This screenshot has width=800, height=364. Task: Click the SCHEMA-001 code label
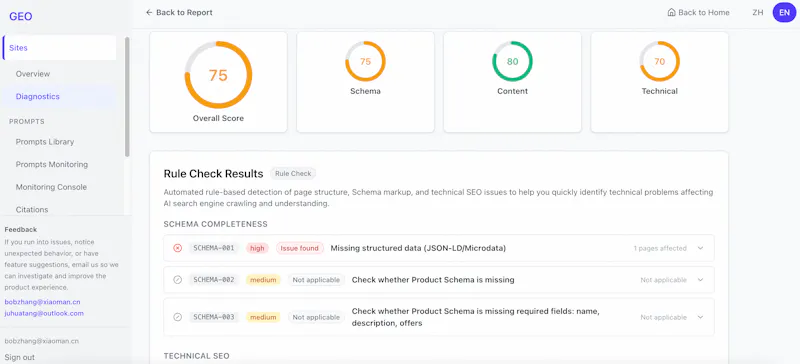(214, 248)
